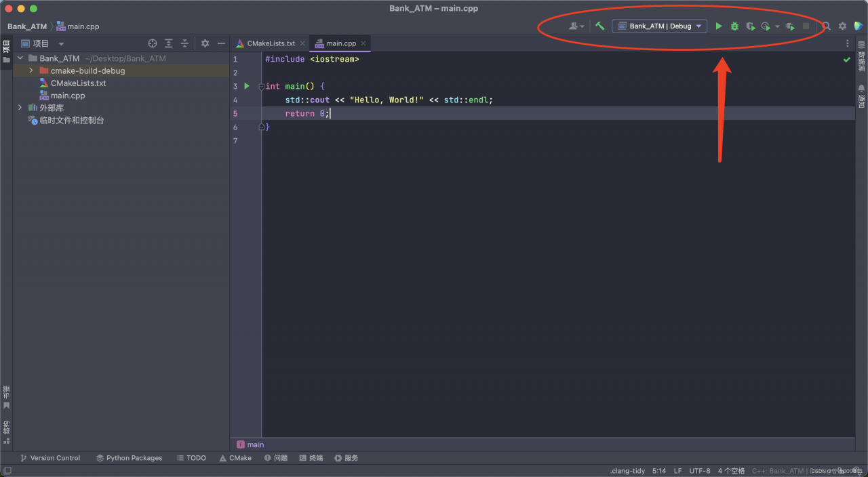Open the profiler options dropdown arrow
The height and width of the screenshot is (477, 868).
click(777, 26)
